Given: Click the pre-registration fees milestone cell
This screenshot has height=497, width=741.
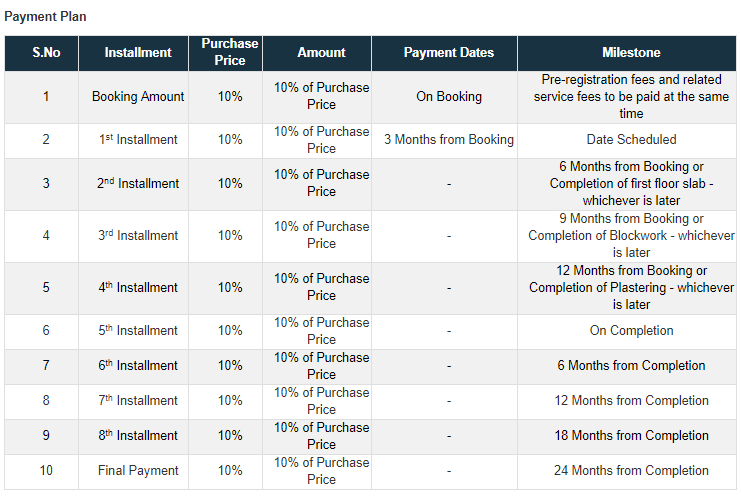Looking at the screenshot, I should 631,97.
